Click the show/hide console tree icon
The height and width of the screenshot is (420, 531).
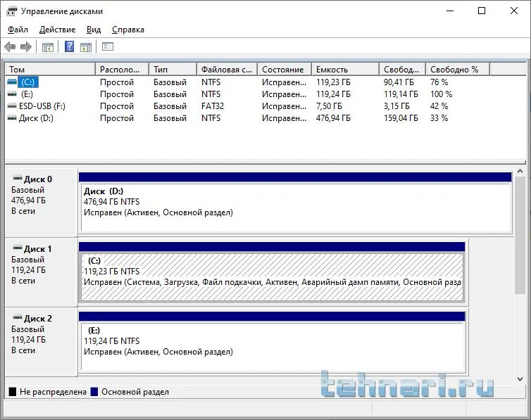click(x=48, y=47)
